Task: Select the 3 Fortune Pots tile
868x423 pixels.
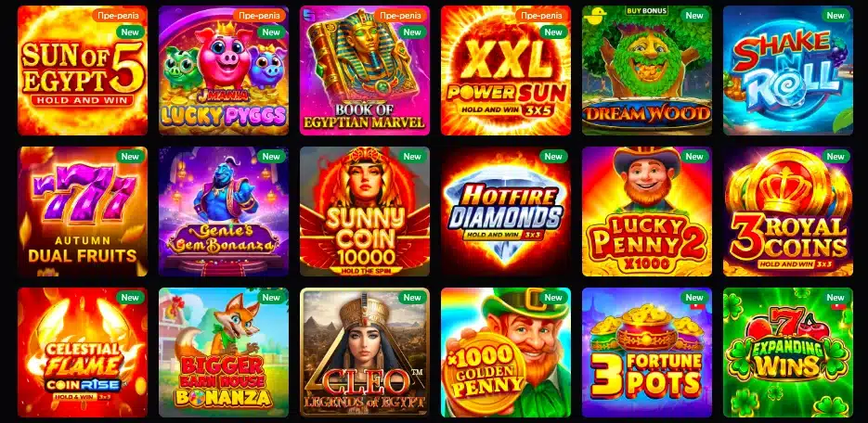Action: click(647, 352)
